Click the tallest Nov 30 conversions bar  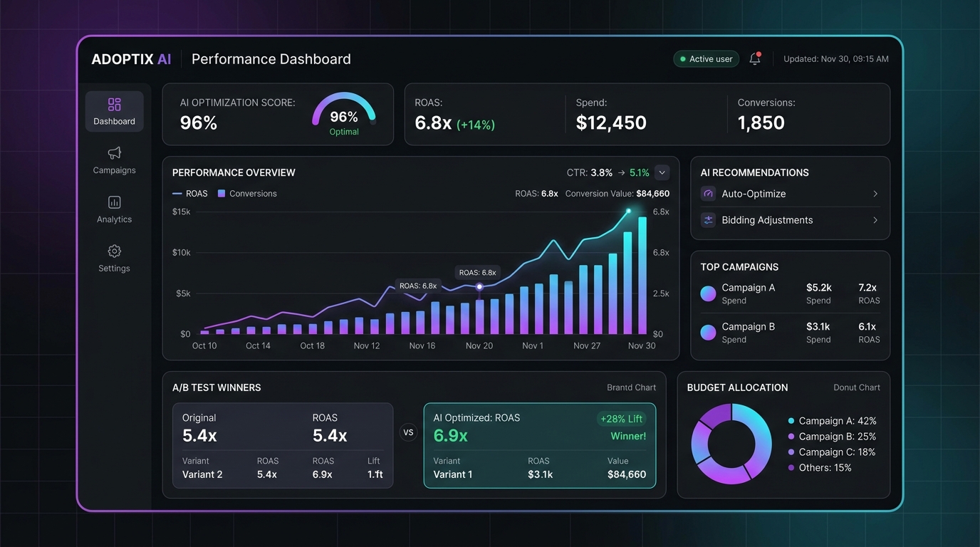coord(642,276)
